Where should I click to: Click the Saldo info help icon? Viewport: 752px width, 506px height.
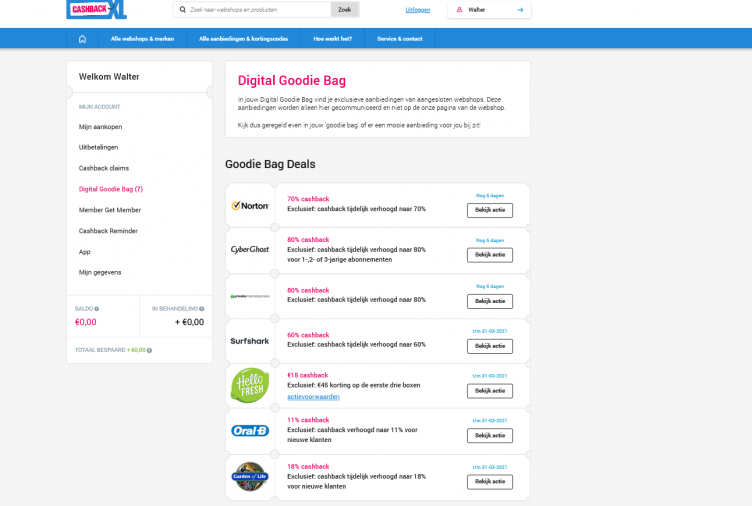[97, 309]
